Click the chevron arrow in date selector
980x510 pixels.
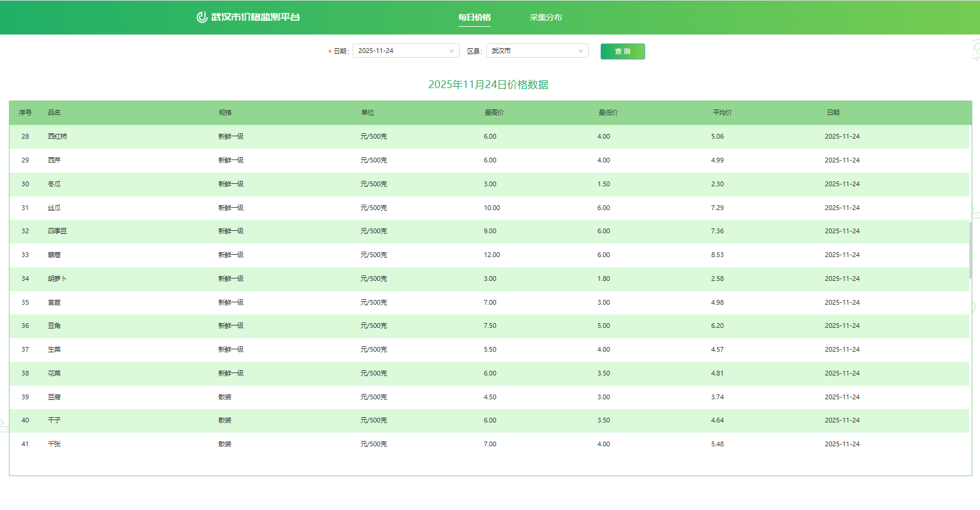click(x=451, y=51)
